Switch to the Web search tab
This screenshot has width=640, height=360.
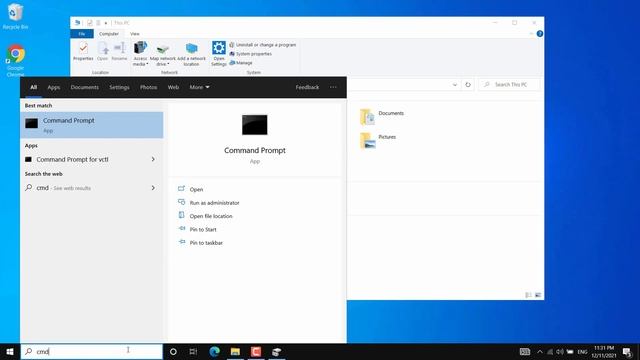(173, 87)
